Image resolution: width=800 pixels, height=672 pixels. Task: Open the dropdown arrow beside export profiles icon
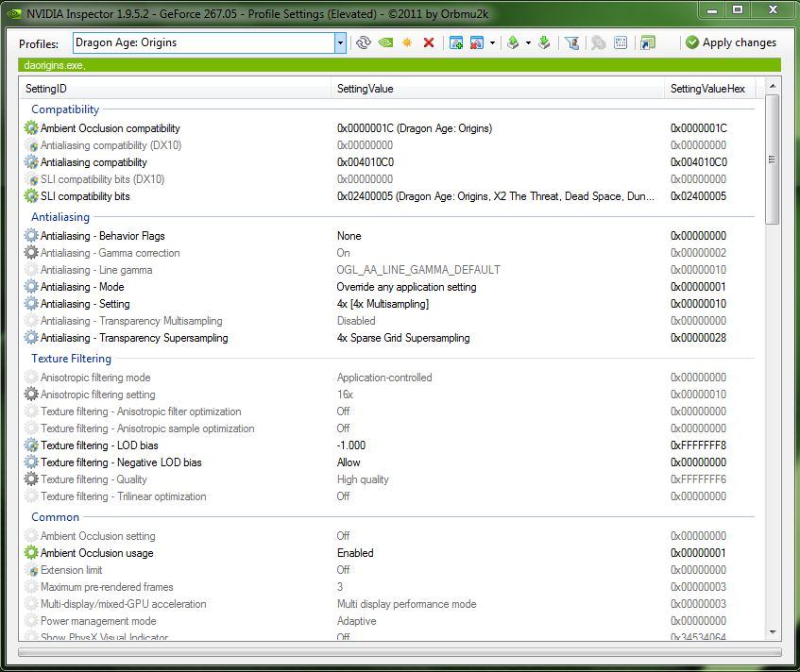(528, 42)
